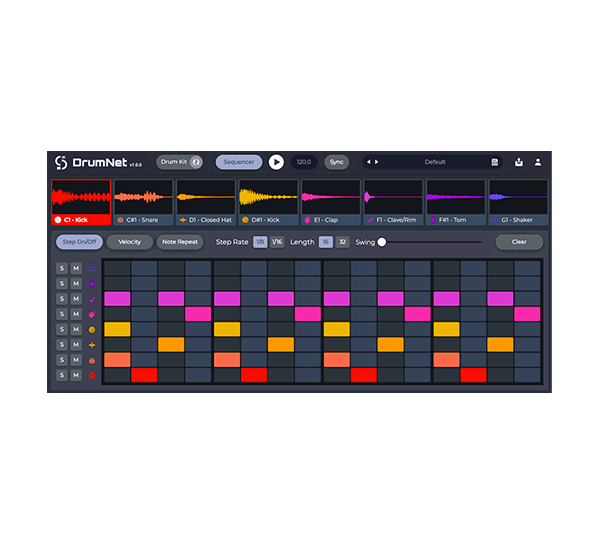Click the export icon in the top bar
The image size is (600, 543).
pyautogui.click(x=518, y=162)
